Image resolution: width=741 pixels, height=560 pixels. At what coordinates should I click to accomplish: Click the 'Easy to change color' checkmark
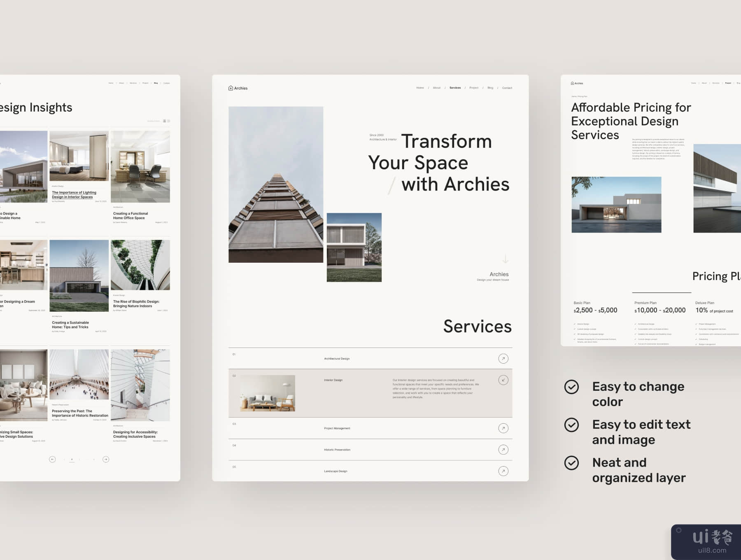(571, 387)
